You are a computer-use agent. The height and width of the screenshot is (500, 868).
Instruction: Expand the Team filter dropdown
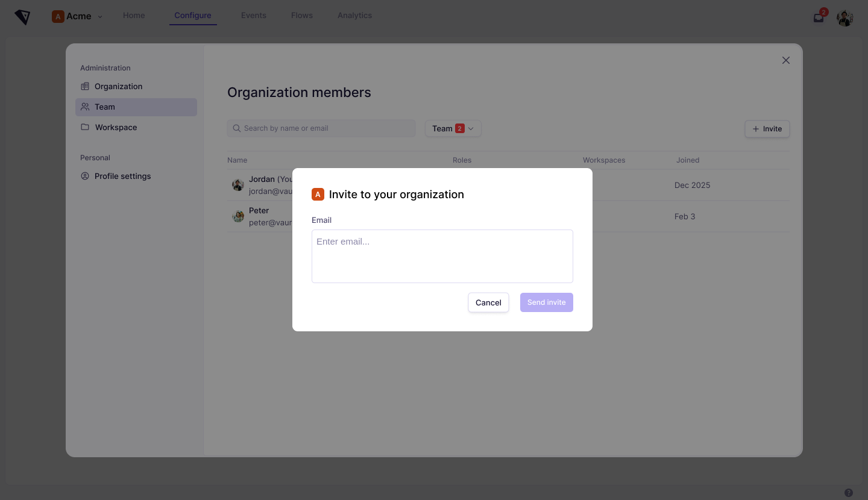(x=453, y=128)
